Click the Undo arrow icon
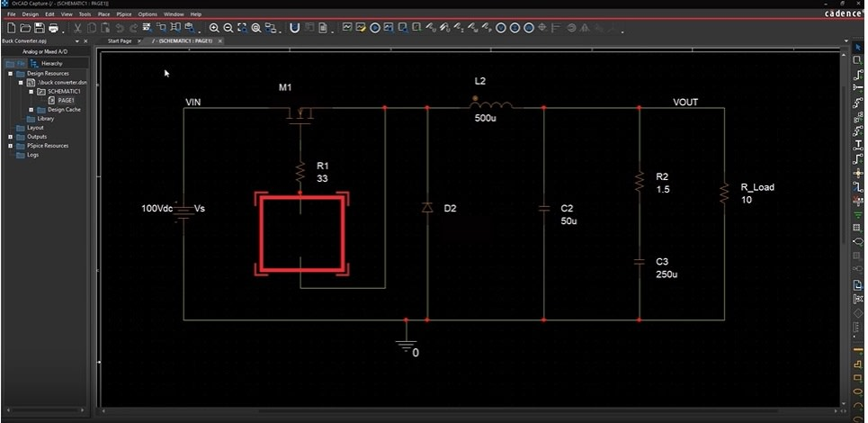 coord(119,28)
